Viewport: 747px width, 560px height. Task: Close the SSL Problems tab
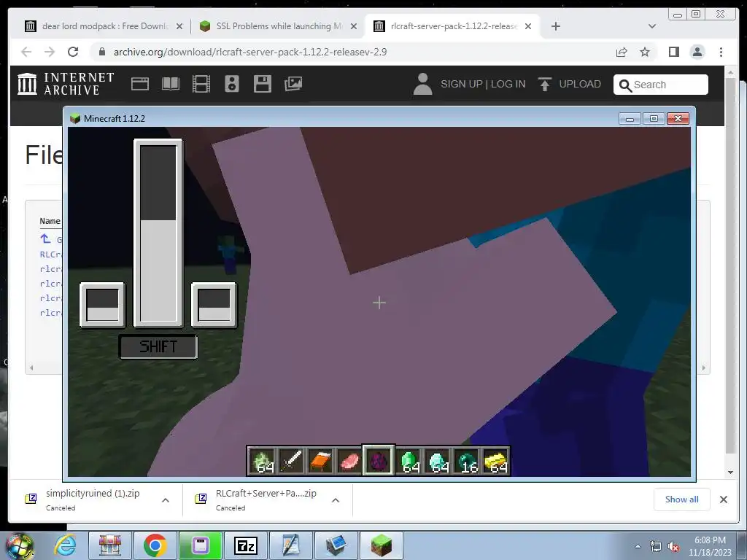coord(354,27)
